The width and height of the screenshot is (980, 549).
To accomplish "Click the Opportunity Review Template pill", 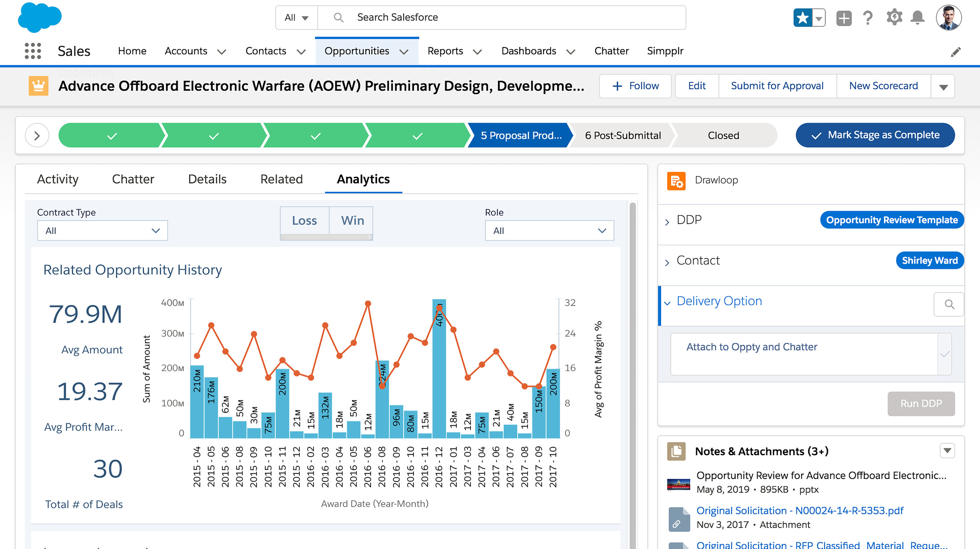I will 892,220.
